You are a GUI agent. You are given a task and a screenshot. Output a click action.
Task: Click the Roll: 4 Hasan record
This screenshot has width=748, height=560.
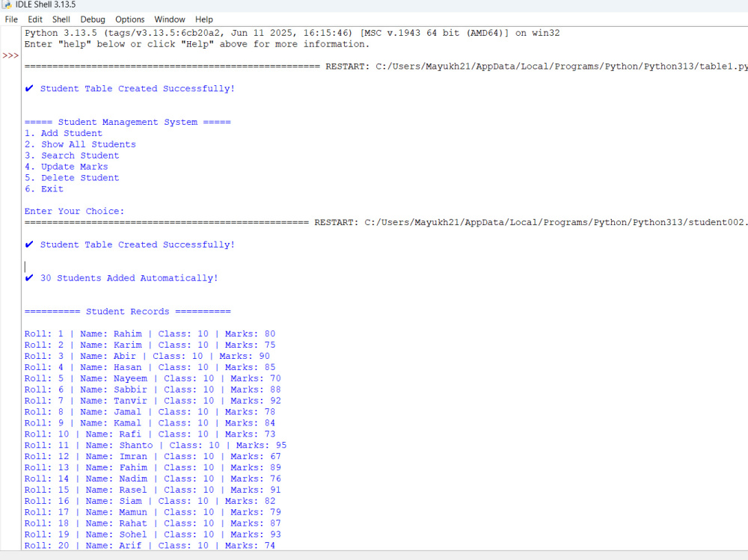point(150,367)
